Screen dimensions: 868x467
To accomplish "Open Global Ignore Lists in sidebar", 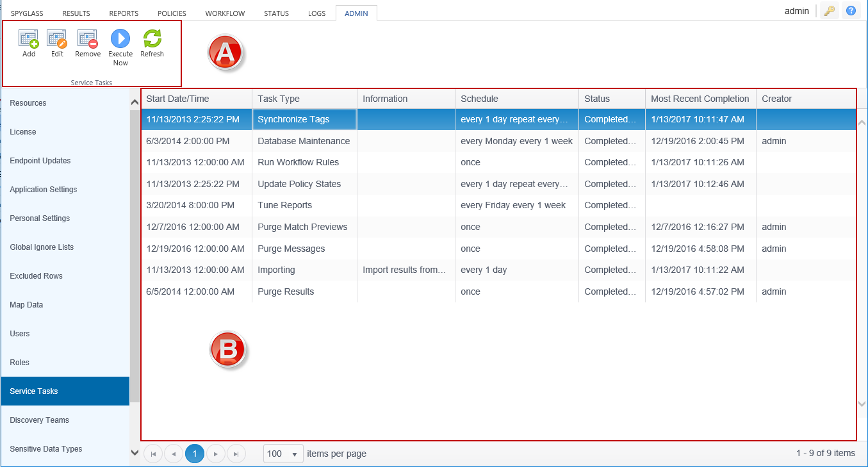I will (x=42, y=247).
